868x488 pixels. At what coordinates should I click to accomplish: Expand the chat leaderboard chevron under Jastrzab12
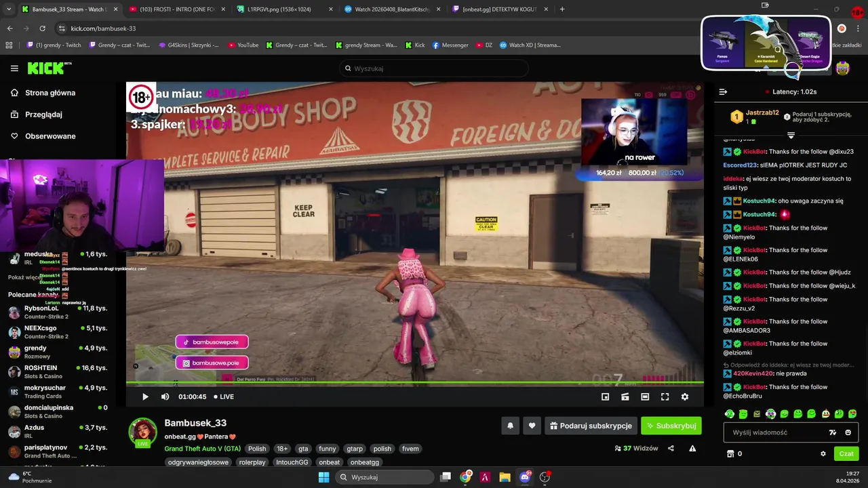tap(791, 136)
